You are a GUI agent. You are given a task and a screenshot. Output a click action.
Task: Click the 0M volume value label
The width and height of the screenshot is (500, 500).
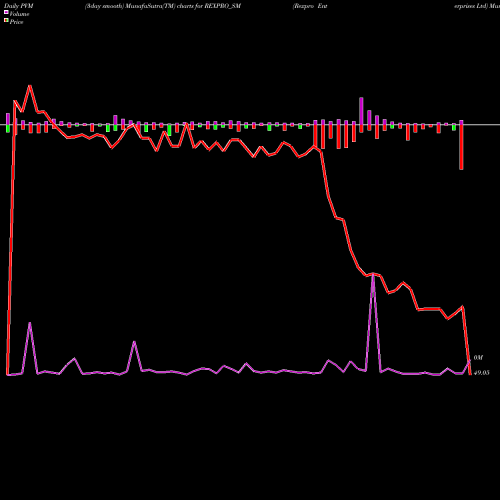click(x=478, y=358)
